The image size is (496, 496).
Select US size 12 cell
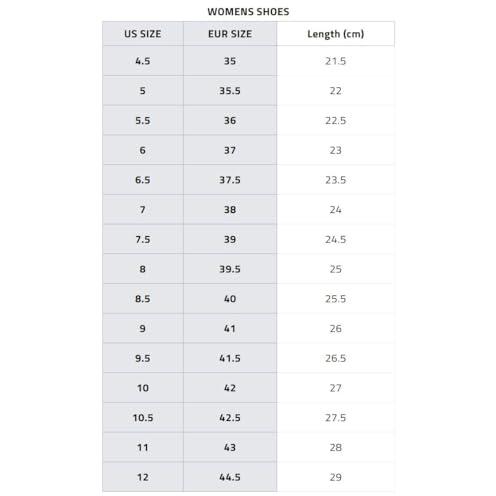pyautogui.click(x=143, y=477)
